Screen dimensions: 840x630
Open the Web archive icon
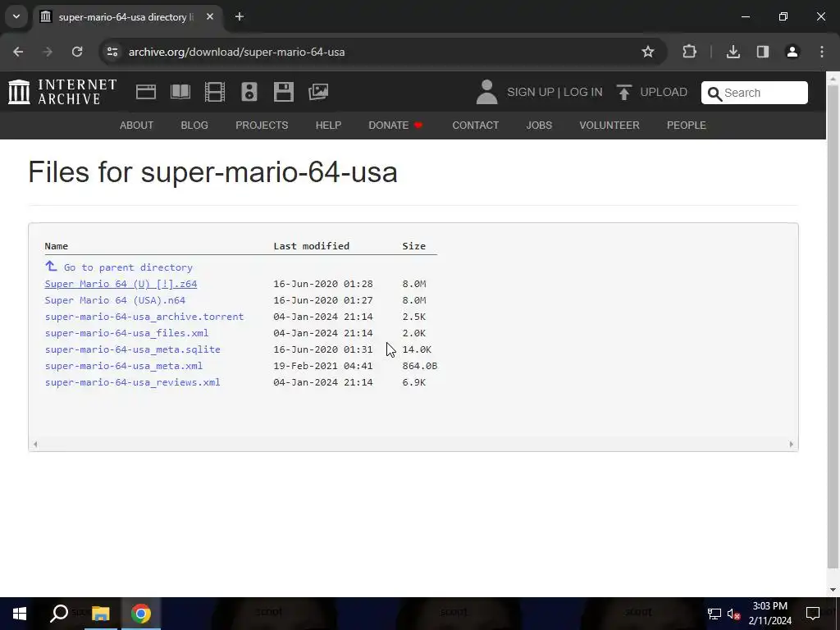[146, 92]
